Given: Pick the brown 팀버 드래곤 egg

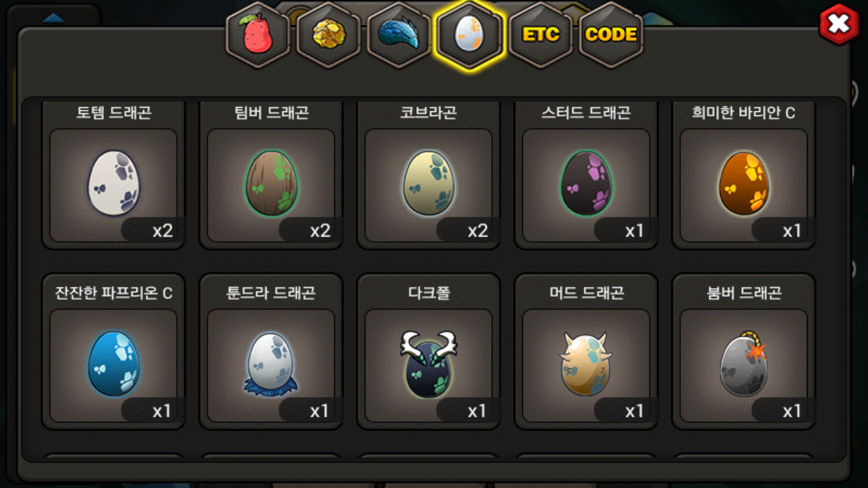Looking at the screenshot, I should 271,184.
